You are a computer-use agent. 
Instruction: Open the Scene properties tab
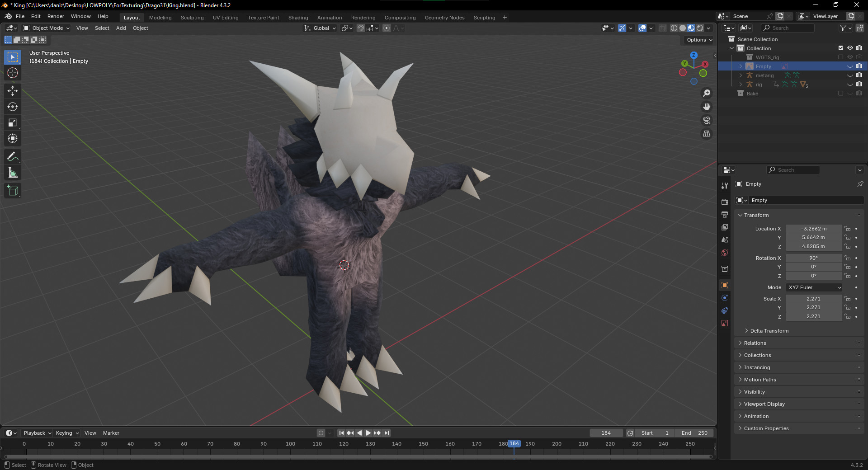point(725,240)
